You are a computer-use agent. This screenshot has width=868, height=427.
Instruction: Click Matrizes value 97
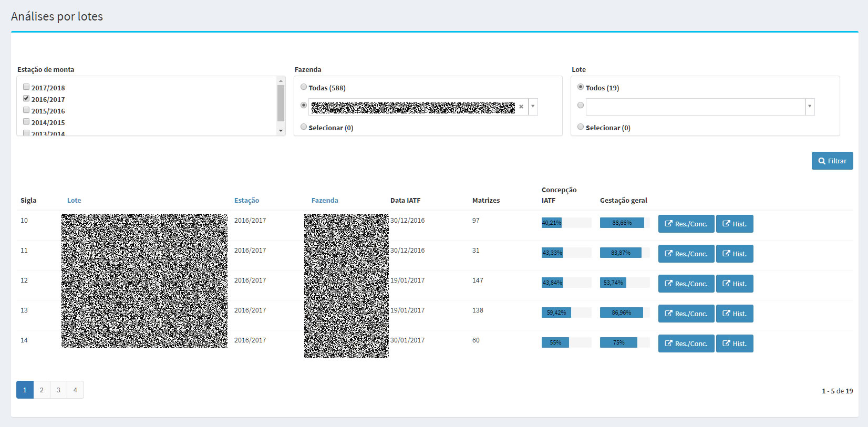click(476, 221)
